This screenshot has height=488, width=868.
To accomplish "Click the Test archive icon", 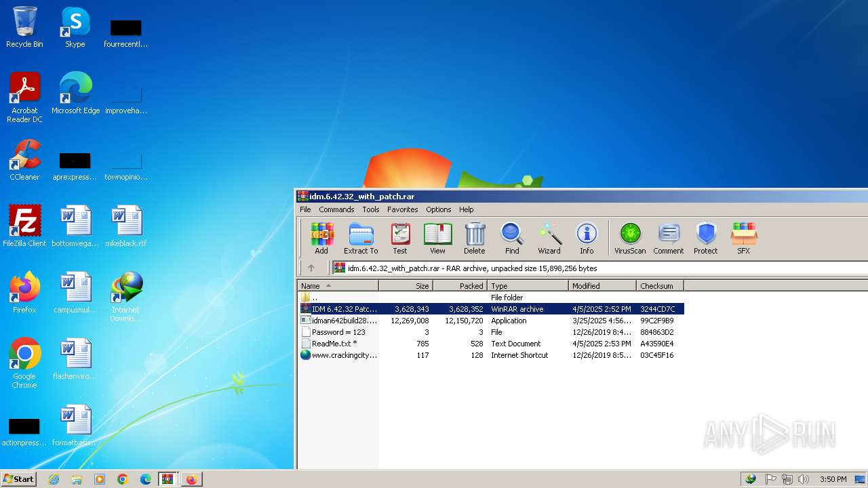I will point(400,239).
